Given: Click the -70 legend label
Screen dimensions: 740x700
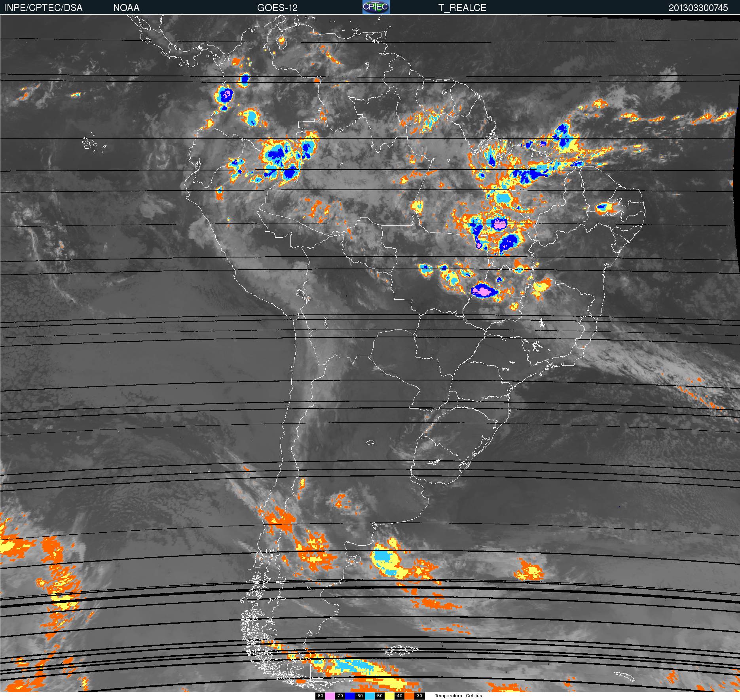Looking at the screenshot, I should 340,696.
